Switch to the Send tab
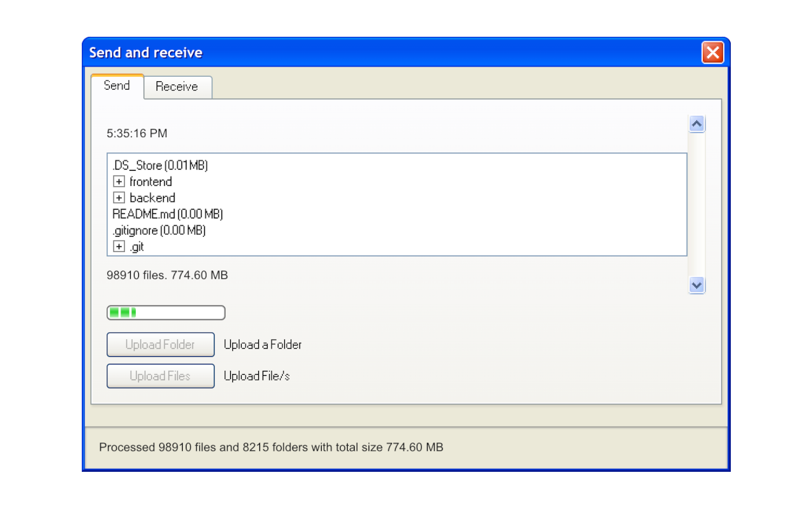The height and width of the screenshot is (508, 812). pos(117,86)
